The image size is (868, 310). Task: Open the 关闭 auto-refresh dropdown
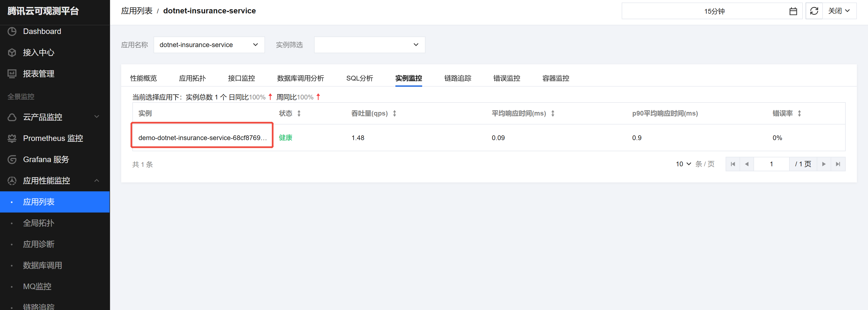click(839, 11)
